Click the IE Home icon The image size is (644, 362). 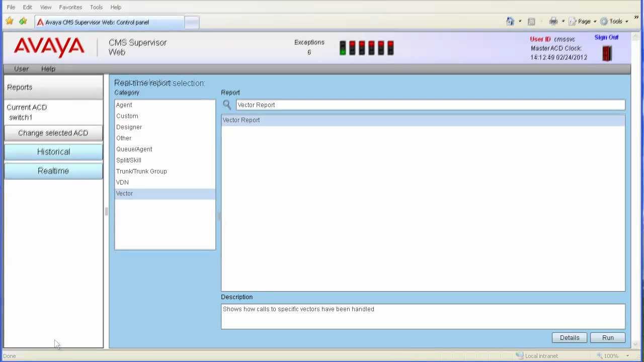pyautogui.click(x=510, y=21)
